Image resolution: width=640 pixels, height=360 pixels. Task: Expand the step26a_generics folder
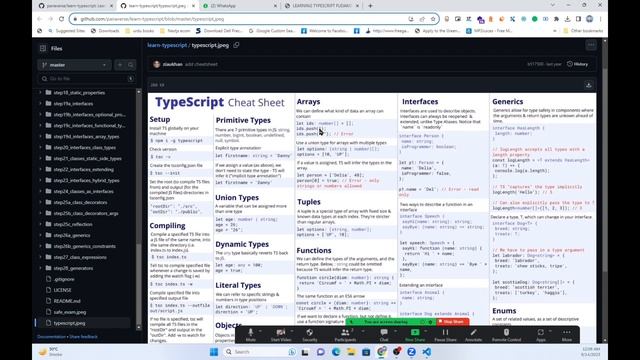pos(40,235)
